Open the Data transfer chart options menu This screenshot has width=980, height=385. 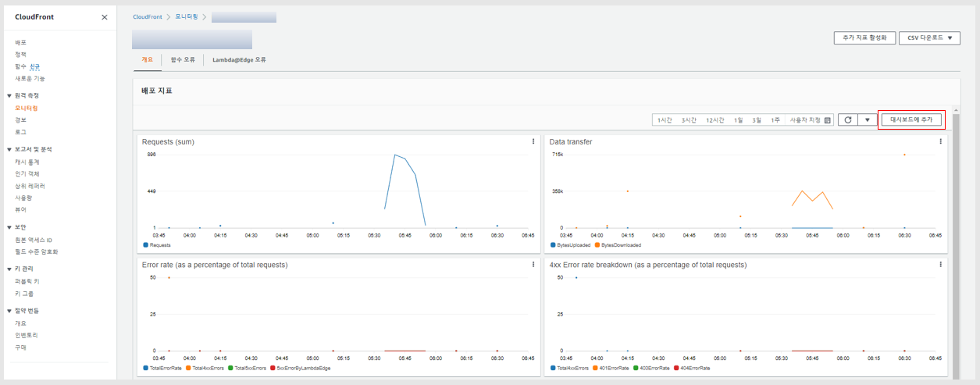[x=940, y=141]
